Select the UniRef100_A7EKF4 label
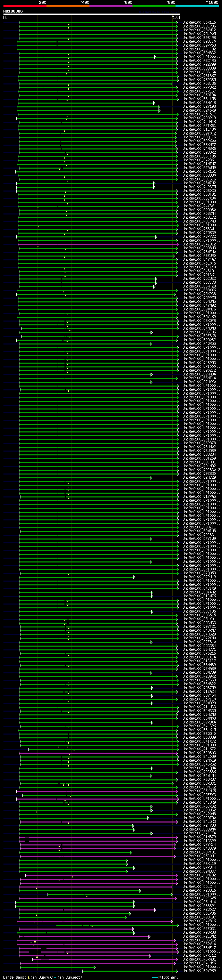Viewport: 222px width, 980px height. coord(199,833)
